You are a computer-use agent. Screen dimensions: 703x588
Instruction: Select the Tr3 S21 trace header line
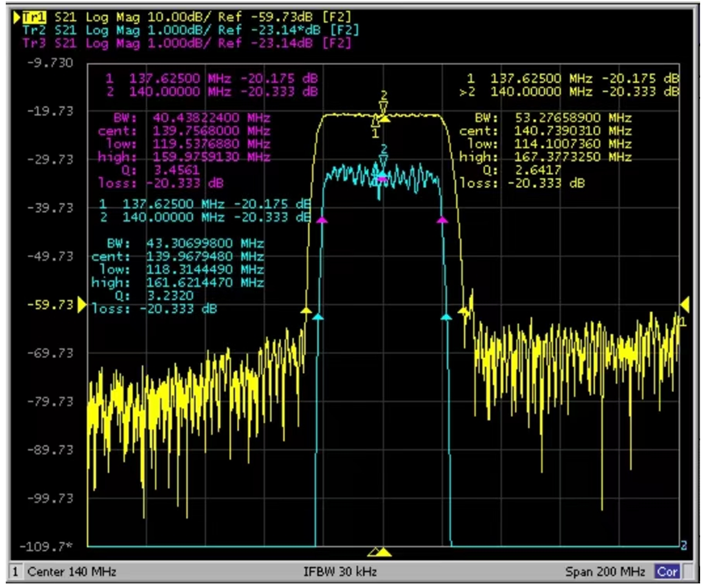(x=187, y=43)
